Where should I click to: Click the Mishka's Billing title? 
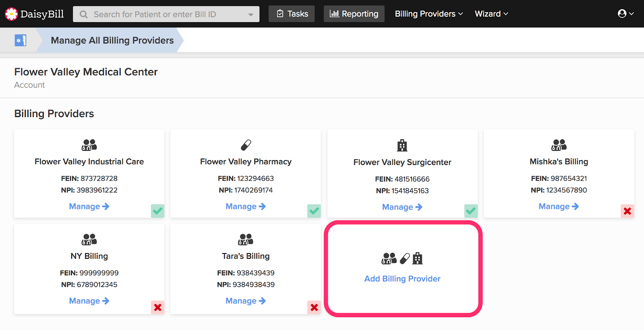[x=559, y=162]
